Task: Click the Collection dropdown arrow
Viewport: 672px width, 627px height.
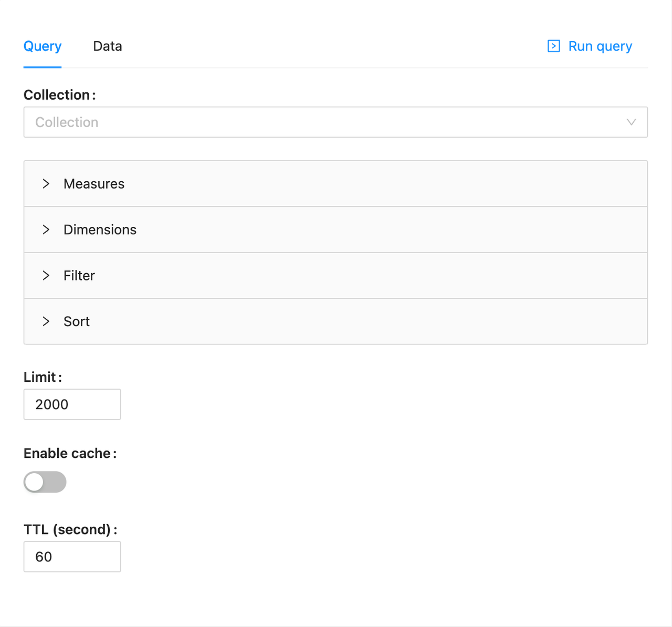Action: pyautogui.click(x=631, y=122)
